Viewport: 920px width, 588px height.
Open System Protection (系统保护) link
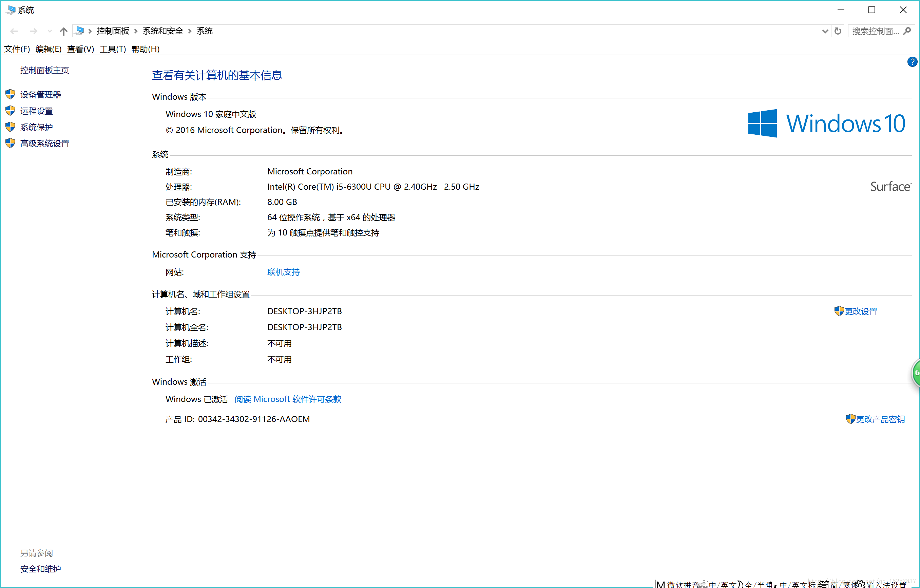click(36, 127)
